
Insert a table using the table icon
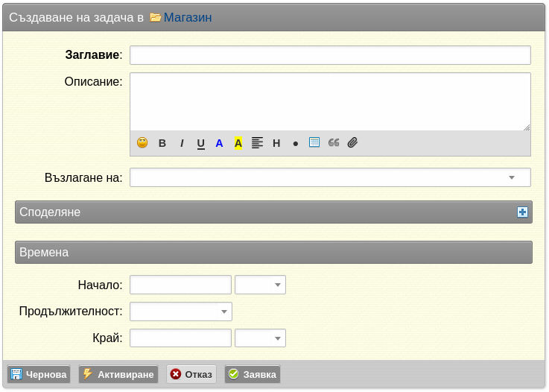tap(314, 142)
